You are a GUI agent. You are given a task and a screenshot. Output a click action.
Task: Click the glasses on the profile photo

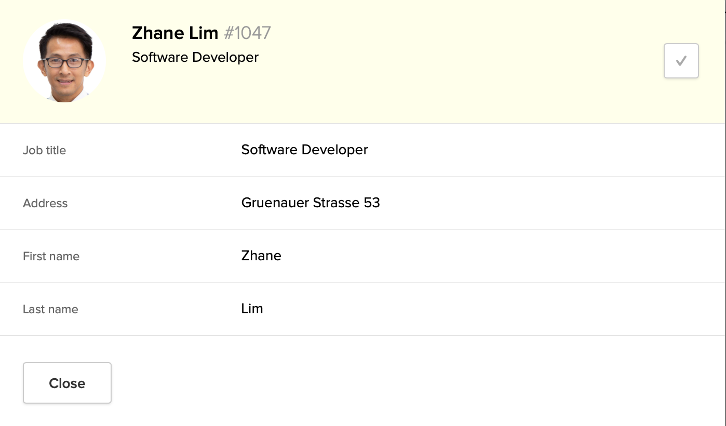(64, 61)
